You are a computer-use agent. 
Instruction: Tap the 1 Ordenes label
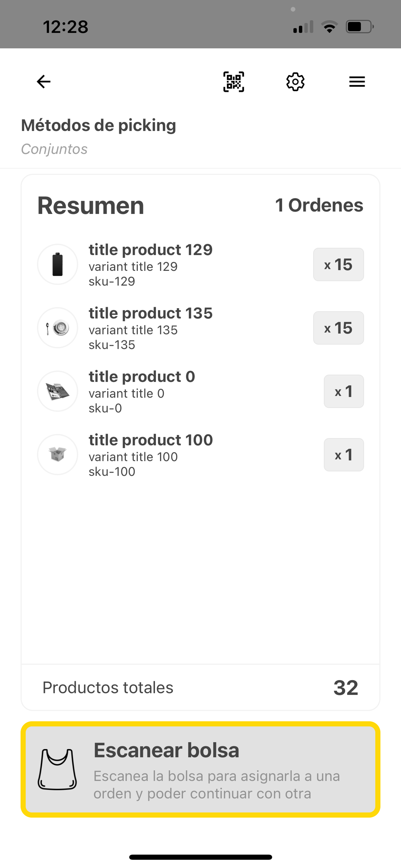pyautogui.click(x=319, y=205)
